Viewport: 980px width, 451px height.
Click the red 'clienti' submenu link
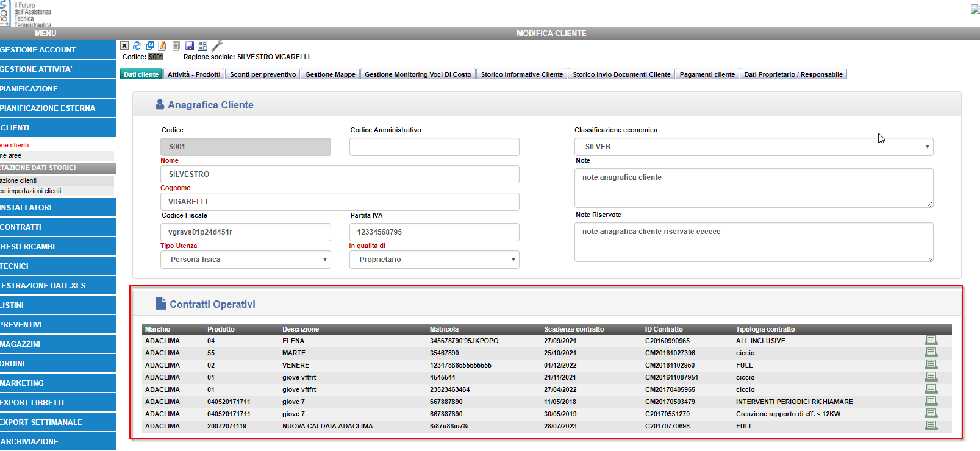15,145
